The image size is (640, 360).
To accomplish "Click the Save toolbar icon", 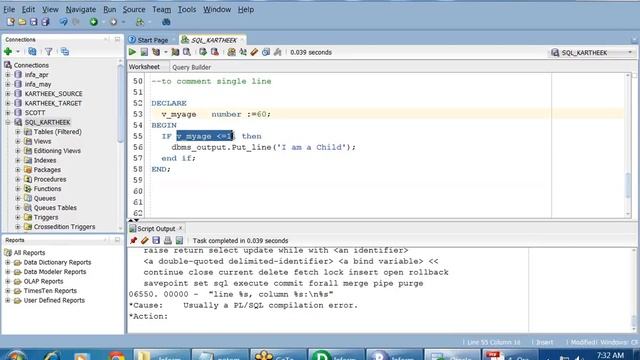I will click(34, 22).
